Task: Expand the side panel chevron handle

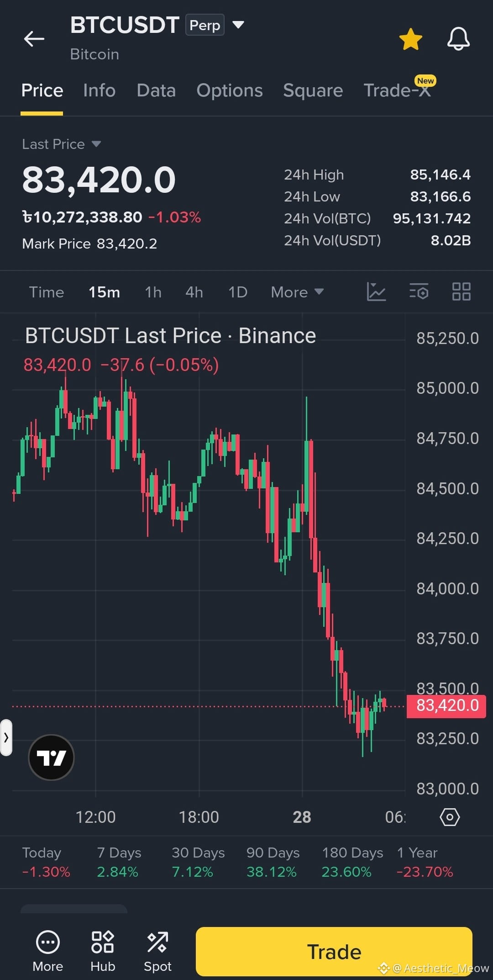Action: (x=6, y=737)
